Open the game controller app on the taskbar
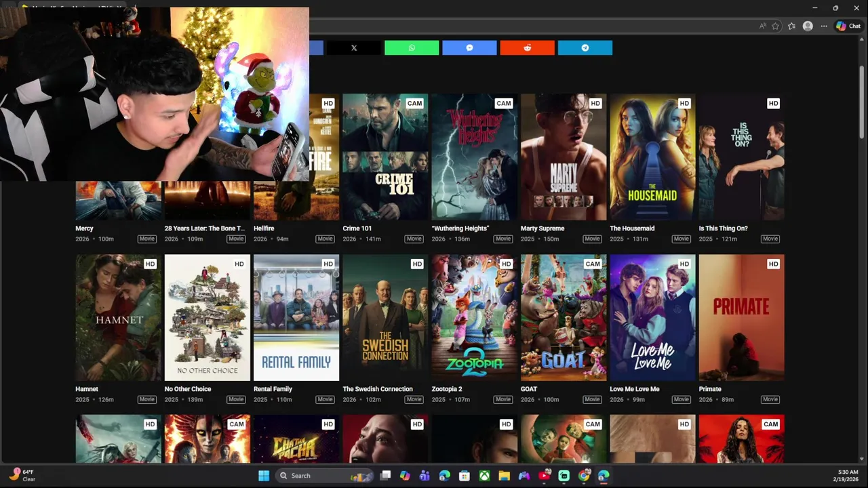The width and height of the screenshot is (868, 488). 524,476
